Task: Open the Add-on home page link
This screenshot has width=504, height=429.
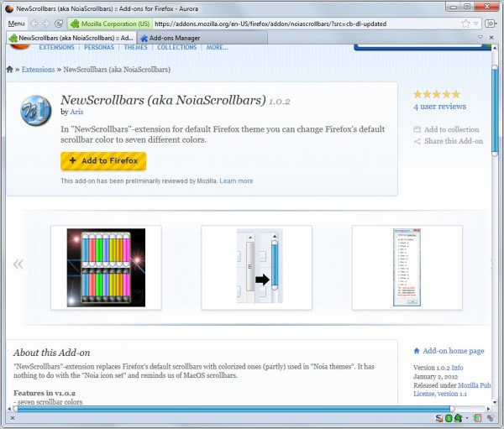Action: click(x=454, y=351)
